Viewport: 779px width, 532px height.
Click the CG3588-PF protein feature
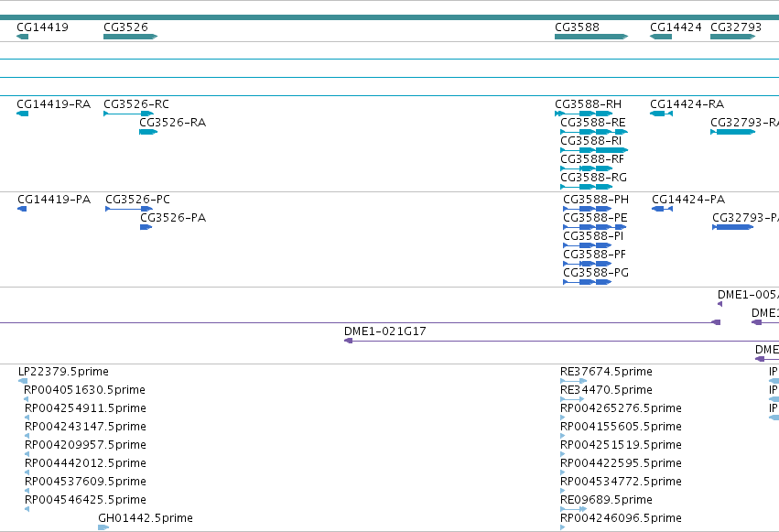(x=594, y=255)
